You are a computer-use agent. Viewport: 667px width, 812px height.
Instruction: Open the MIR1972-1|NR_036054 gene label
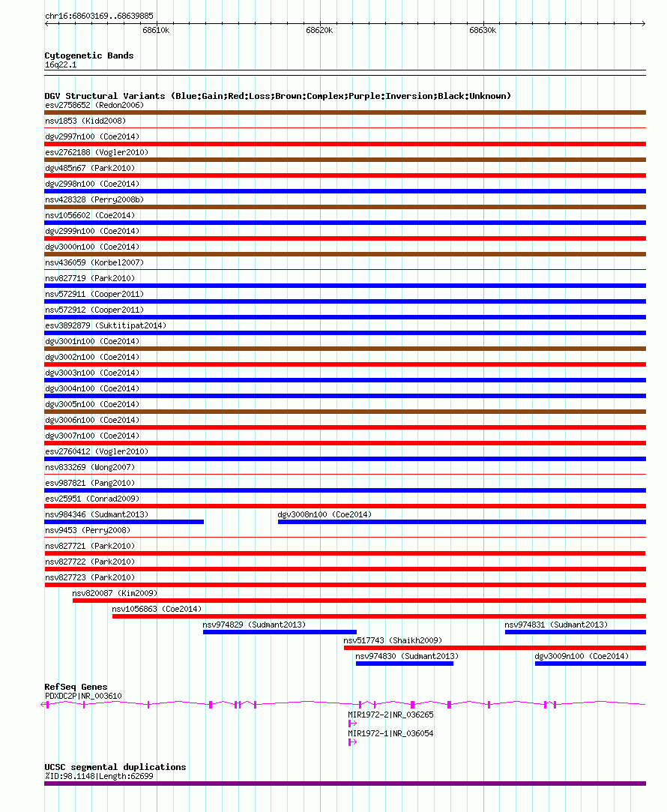pyautogui.click(x=390, y=733)
